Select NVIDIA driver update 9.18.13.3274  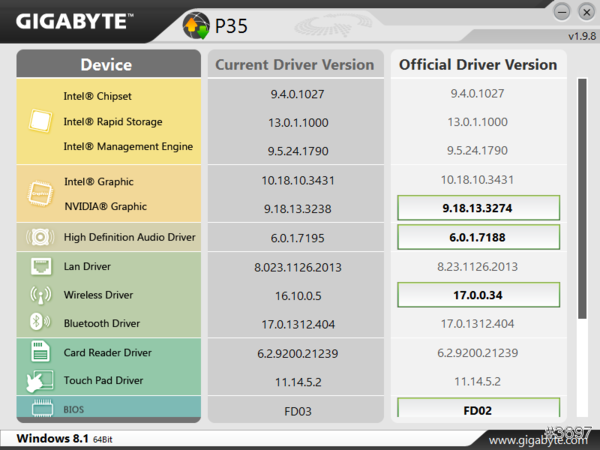click(477, 207)
